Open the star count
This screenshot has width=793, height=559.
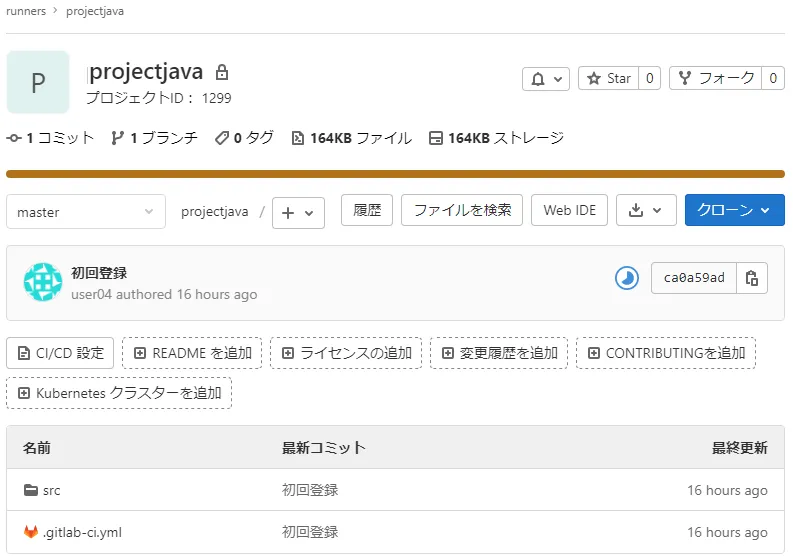650,78
